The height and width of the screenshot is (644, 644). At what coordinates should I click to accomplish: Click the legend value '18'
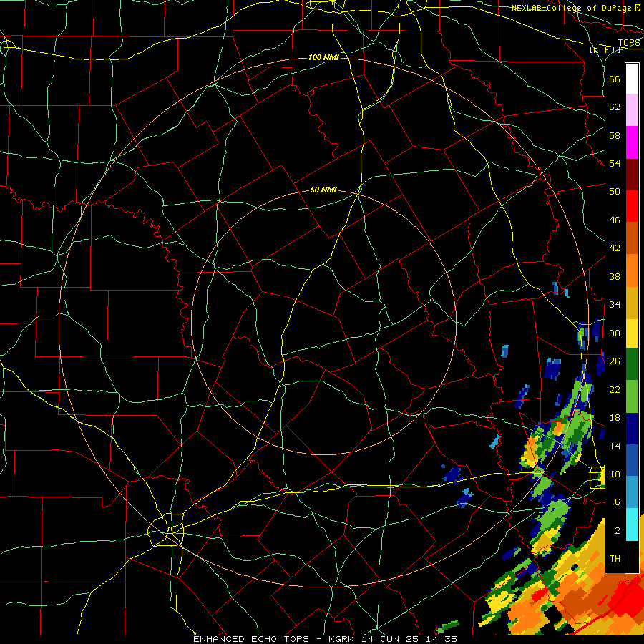pyautogui.click(x=615, y=418)
